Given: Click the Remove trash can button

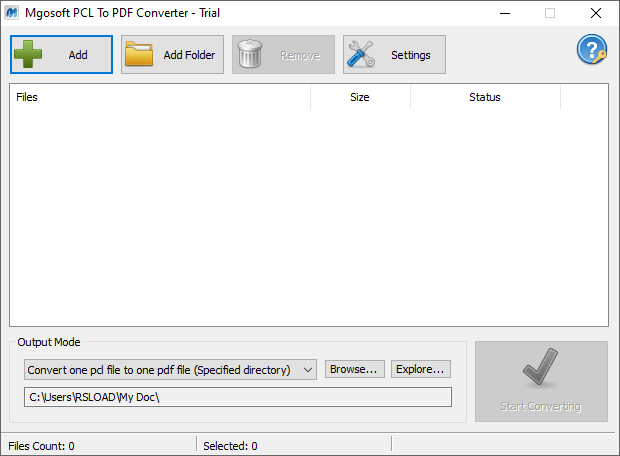Looking at the screenshot, I should 284,55.
